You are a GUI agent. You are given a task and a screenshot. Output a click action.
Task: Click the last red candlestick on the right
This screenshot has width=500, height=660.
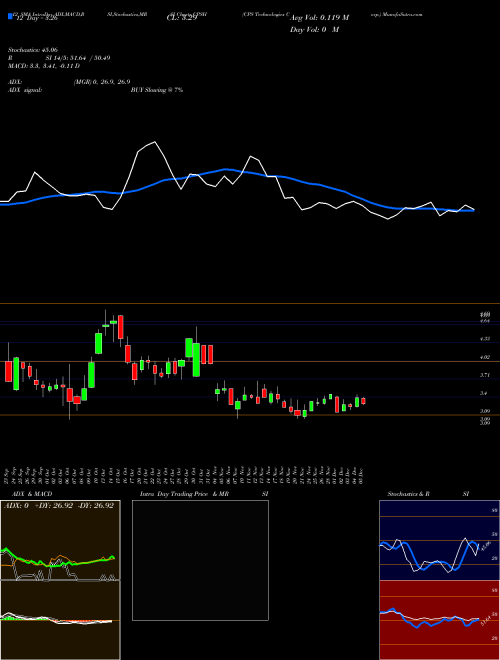tap(363, 401)
